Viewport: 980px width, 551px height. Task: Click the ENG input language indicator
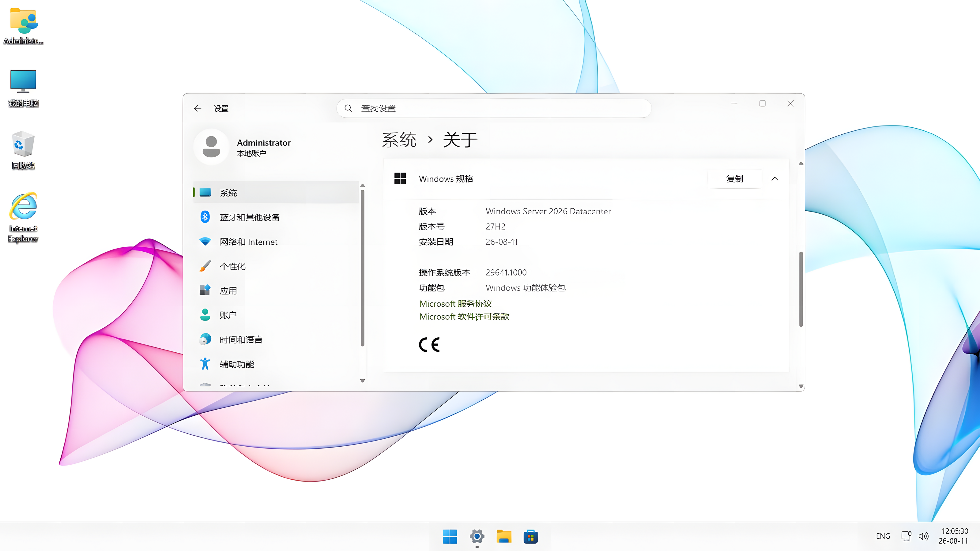pyautogui.click(x=883, y=536)
